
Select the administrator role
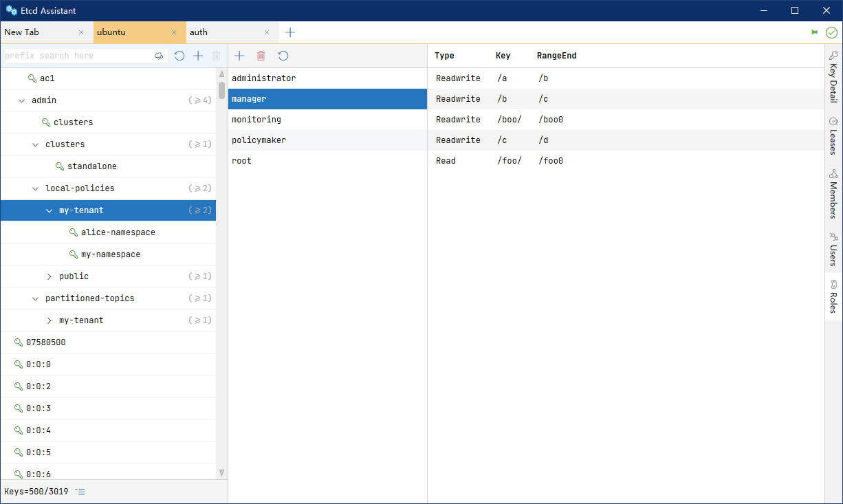263,78
